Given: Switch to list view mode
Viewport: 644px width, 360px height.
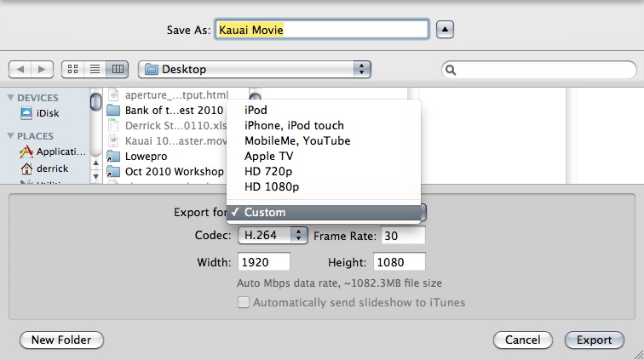Looking at the screenshot, I should [95, 69].
